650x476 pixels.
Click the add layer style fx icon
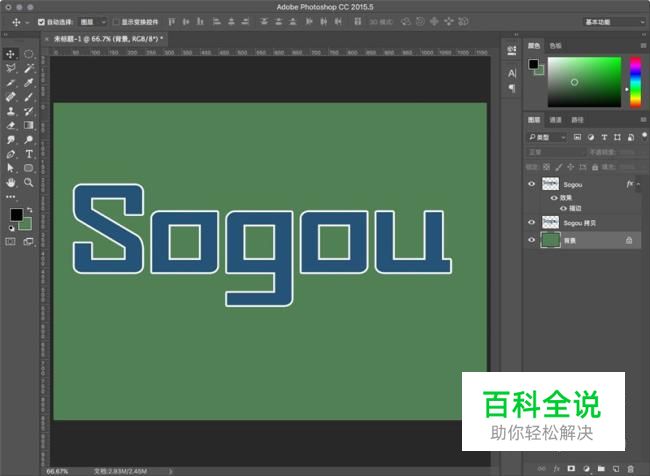point(557,469)
